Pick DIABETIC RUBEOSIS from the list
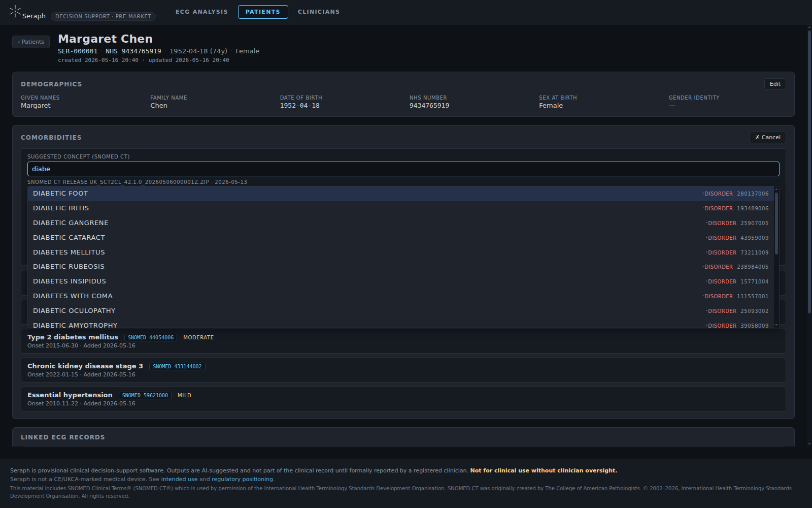The height and width of the screenshot is (508, 812). point(401,267)
